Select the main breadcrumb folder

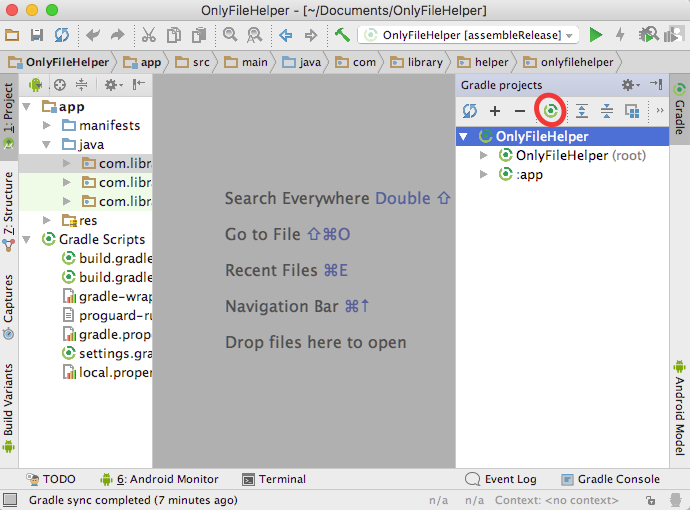tap(246, 62)
